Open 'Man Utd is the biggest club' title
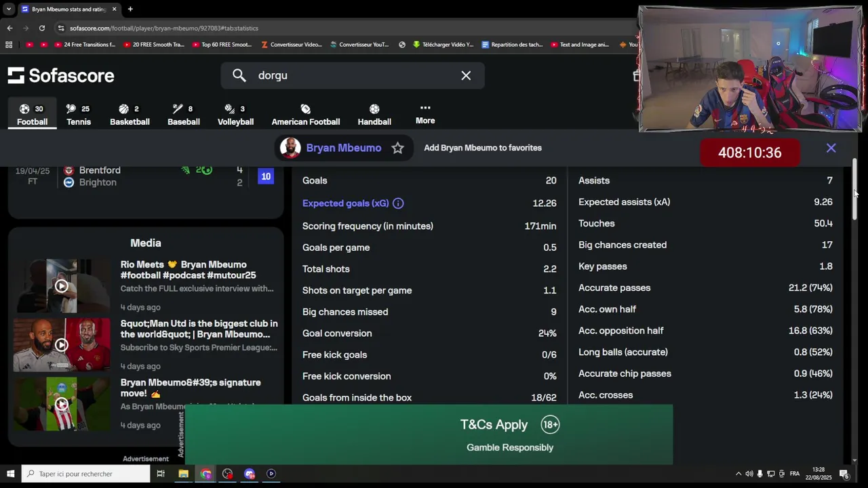868x488 pixels. pos(199,329)
